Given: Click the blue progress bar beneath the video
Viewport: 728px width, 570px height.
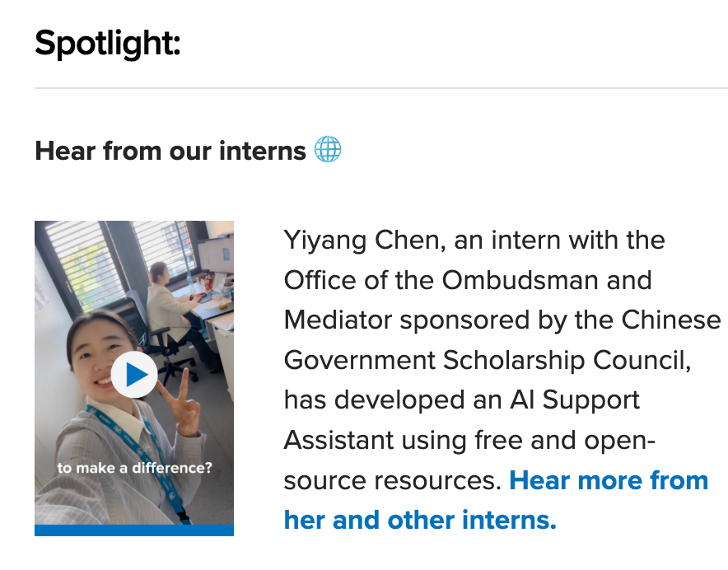Looking at the screenshot, I should tap(134, 530).
